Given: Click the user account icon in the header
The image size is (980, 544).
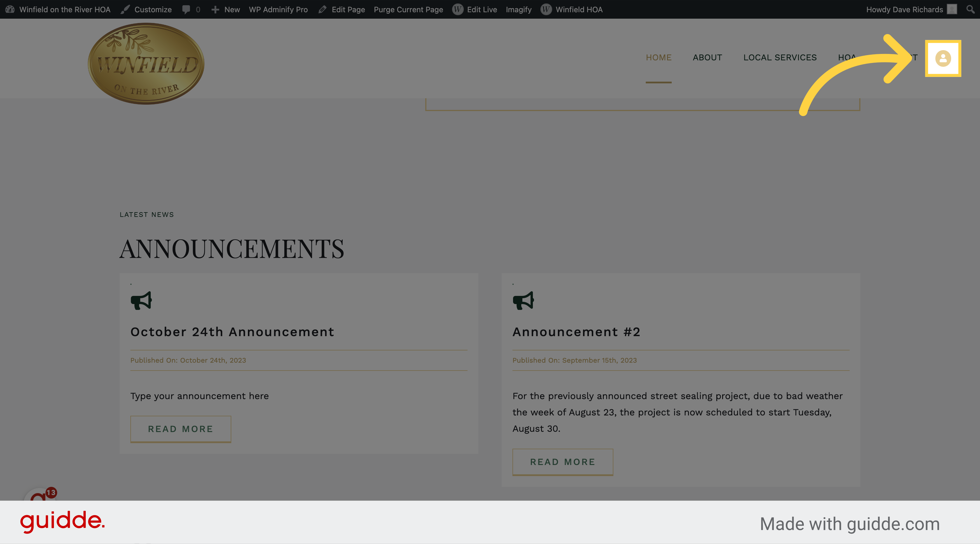Looking at the screenshot, I should [x=943, y=58].
